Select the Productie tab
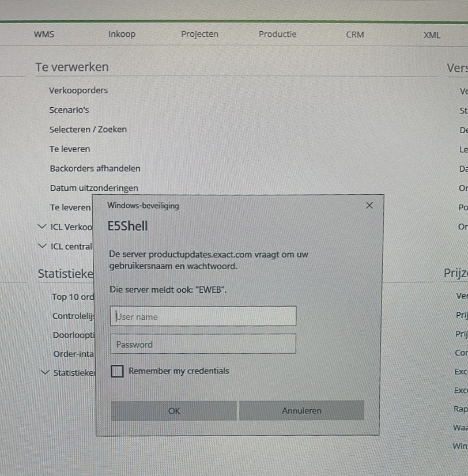The height and width of the screenshot is (476, 468). 277,34
